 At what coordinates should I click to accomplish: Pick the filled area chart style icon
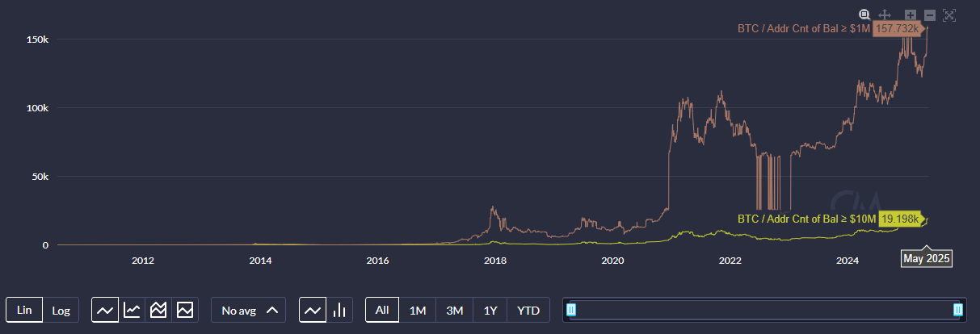pyautogui.click(x=185, y=310)
